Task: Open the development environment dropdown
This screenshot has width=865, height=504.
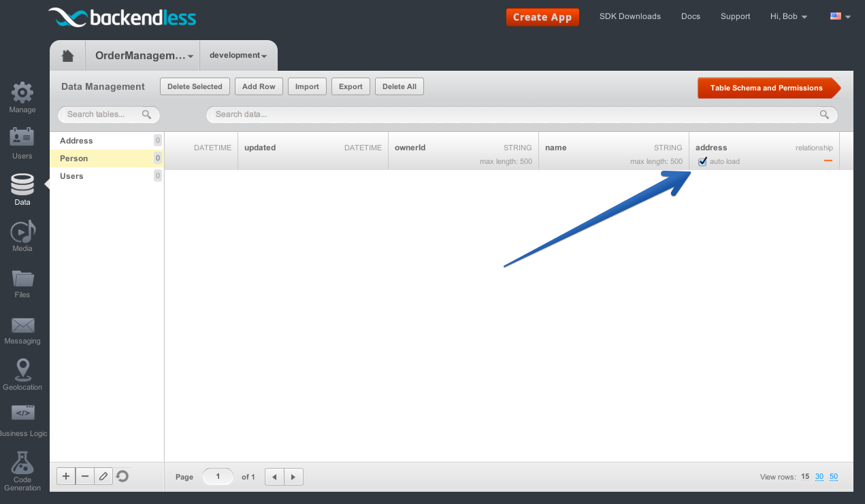Action: 238,55
